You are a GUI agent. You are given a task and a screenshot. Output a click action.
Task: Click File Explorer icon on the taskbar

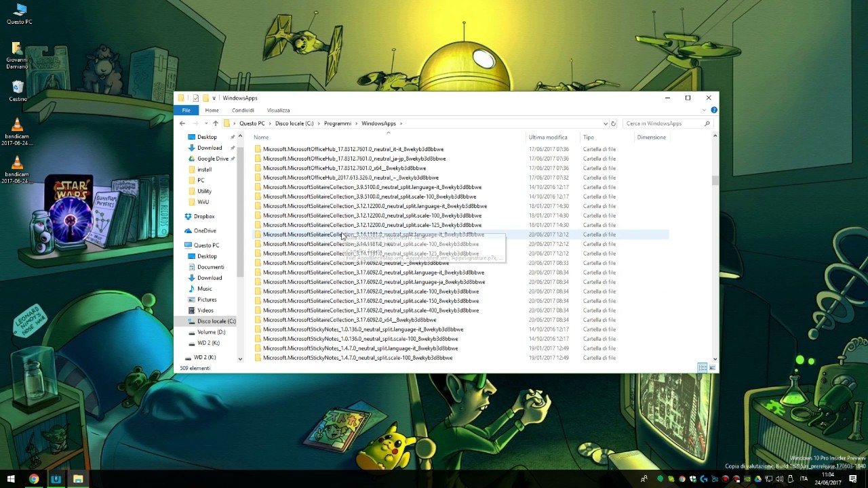point(78,479)
